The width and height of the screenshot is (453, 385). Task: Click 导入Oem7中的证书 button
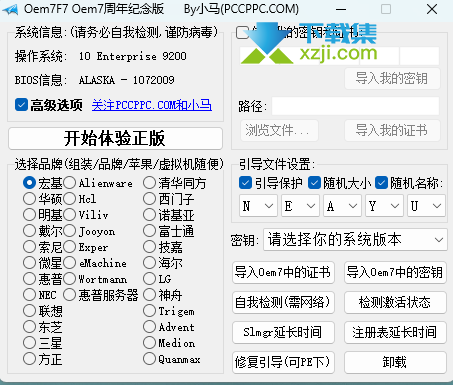click(x=283, y=273)
